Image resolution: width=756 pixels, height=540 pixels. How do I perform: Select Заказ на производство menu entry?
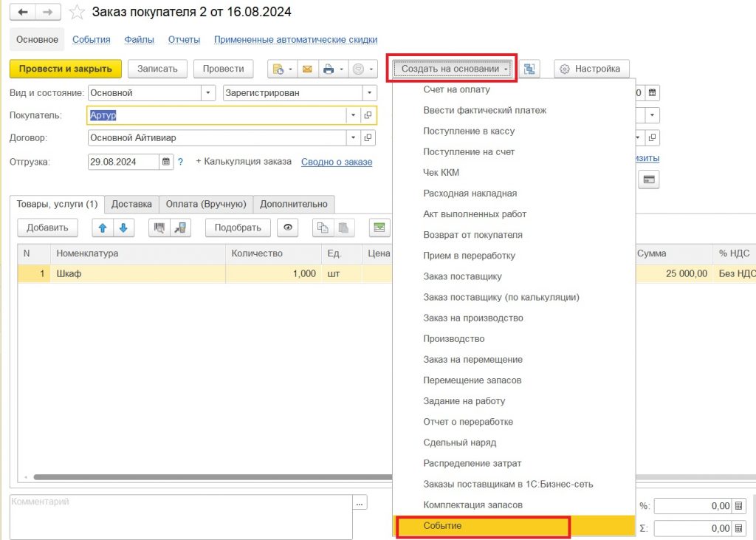coord(514,318)
